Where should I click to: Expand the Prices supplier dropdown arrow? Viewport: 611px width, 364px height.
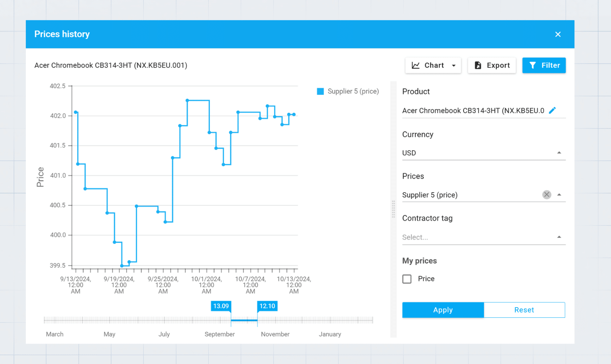(x=559, y=195)
